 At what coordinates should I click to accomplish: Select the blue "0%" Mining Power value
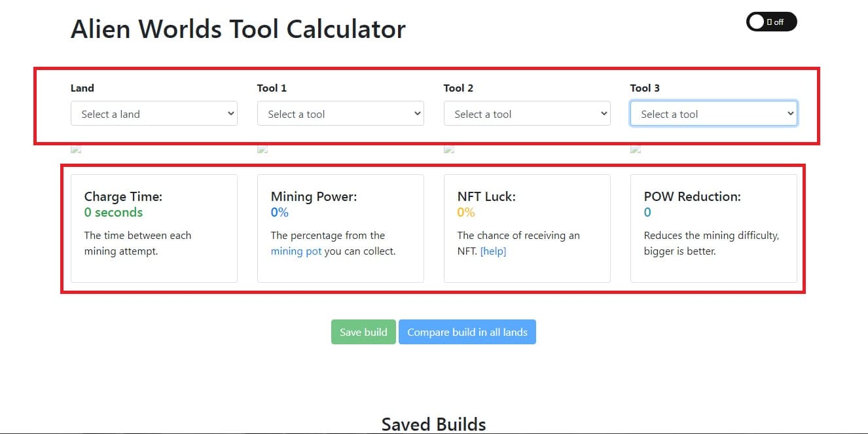tap(280, 212)
